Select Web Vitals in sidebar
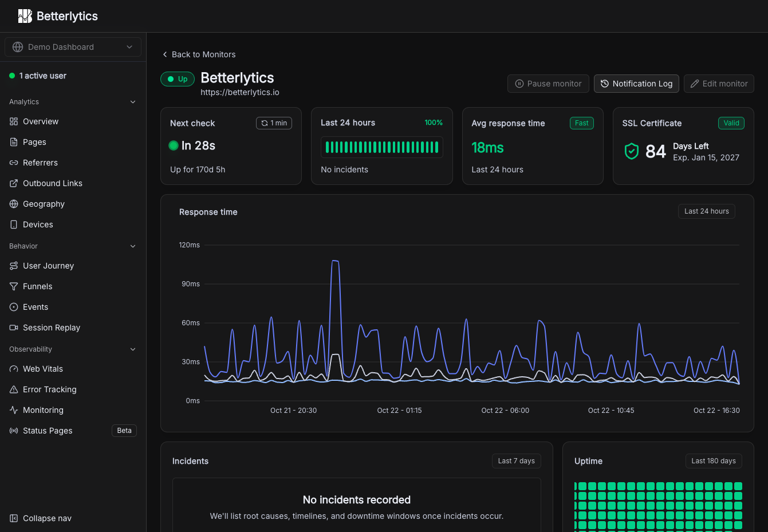The width and height of the screenshot is (768, 532). [73, 369]
